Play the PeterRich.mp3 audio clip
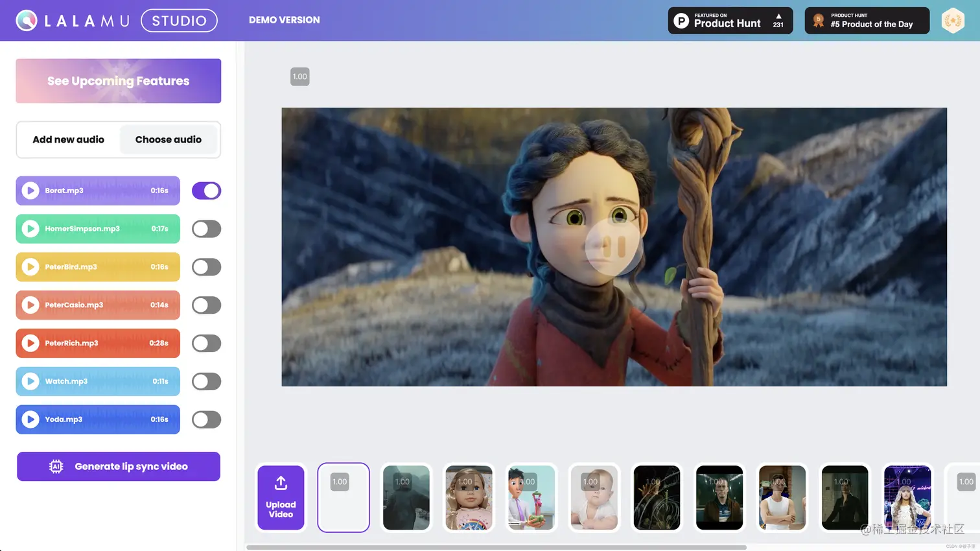 click(x=30, y=343)
